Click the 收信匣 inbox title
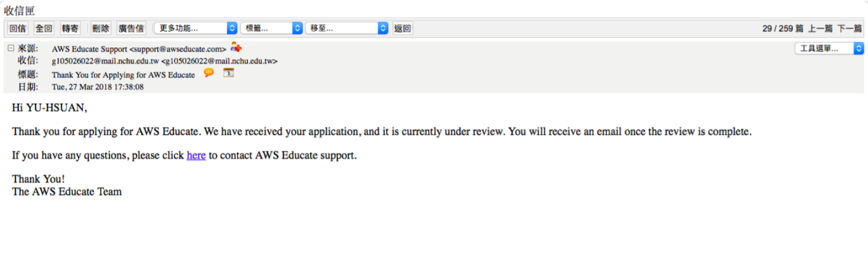This screenshot has height=258, width=868. 19,10
